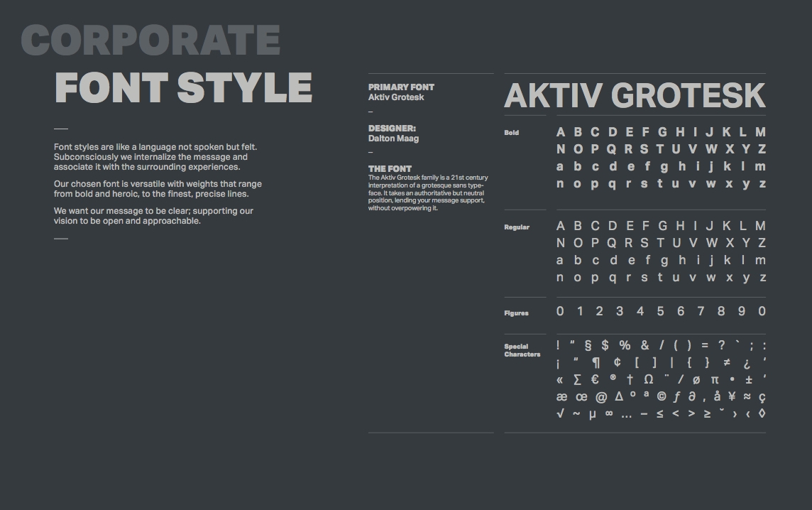Click the figure 7 in Figures row
The image size is (812, 510).
tap(701, 311)
